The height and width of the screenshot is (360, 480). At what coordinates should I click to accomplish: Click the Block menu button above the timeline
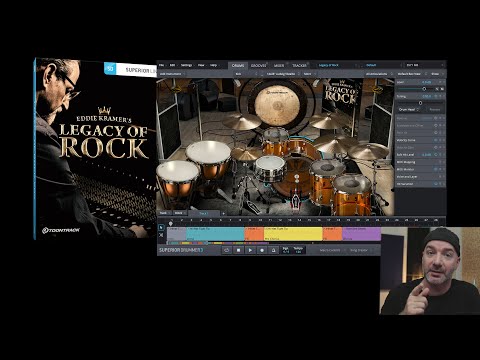179,213
